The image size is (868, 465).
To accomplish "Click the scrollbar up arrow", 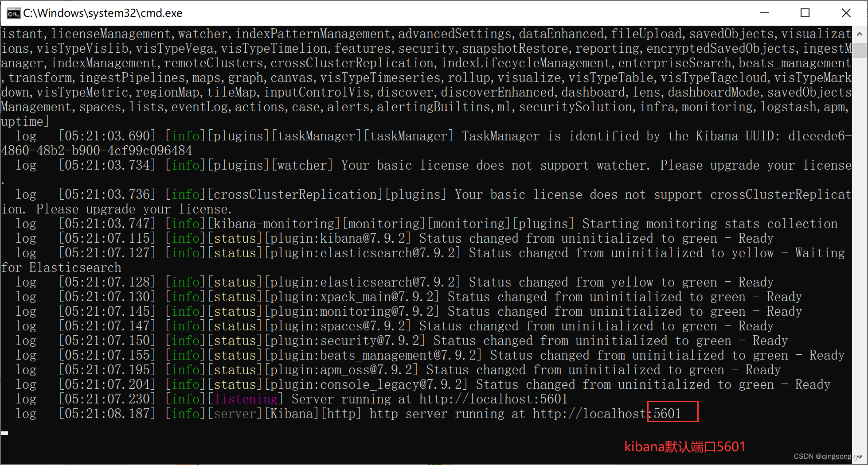I will point(860,34).
